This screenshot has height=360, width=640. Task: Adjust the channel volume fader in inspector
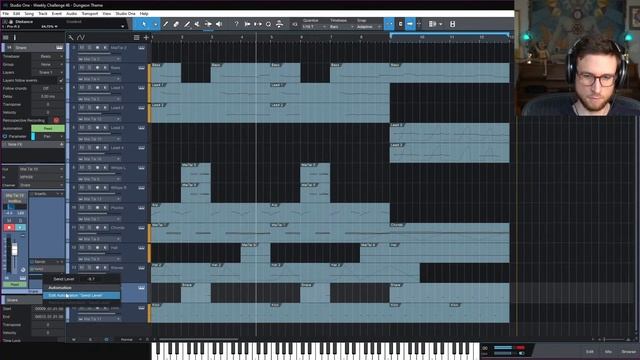pyautogui.click(x=15, y=249)
